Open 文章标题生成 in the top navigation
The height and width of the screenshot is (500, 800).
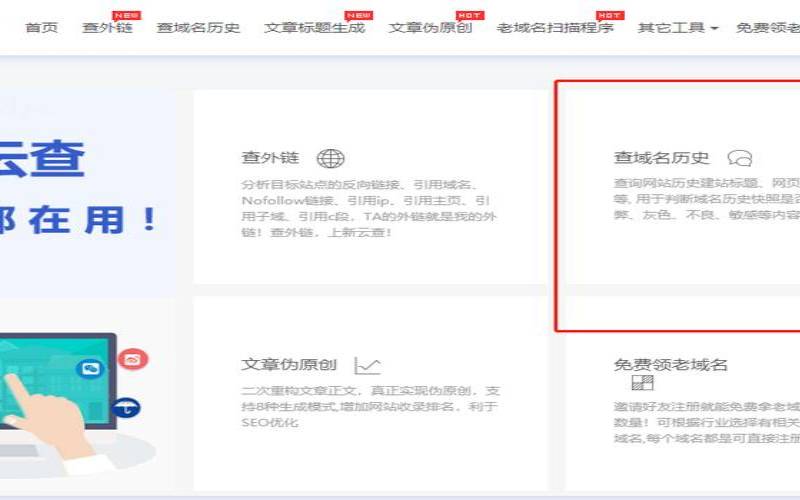(314, 28)
